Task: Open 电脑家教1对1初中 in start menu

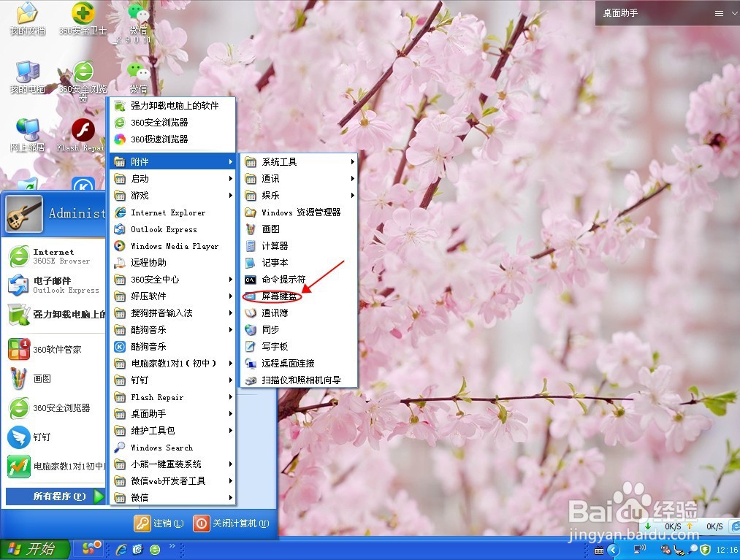Action: click(x=56, y=466)
